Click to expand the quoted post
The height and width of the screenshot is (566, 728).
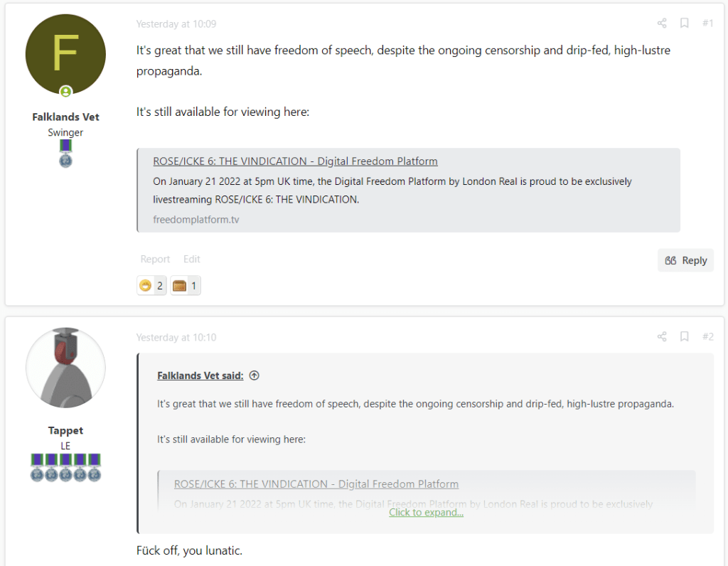point(426,512)
